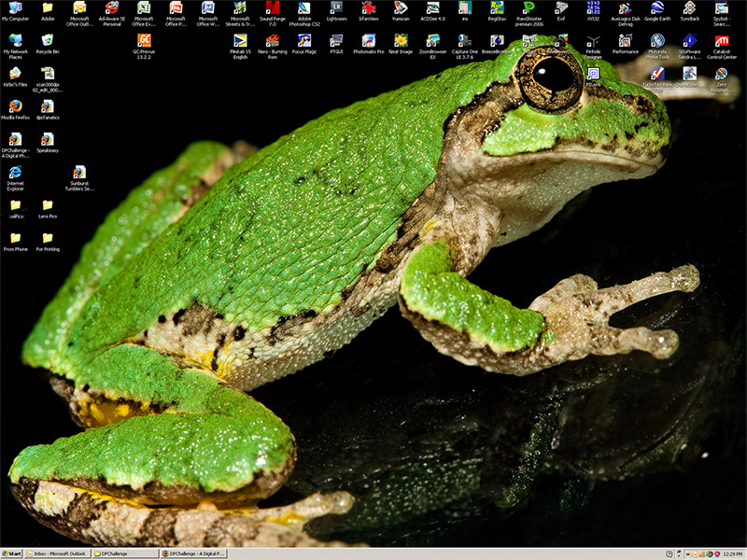The image size is (747, 560).
Task: Launch TurboTax Basic shortcut
Action: pyautogui.click(x=657, y=79)
